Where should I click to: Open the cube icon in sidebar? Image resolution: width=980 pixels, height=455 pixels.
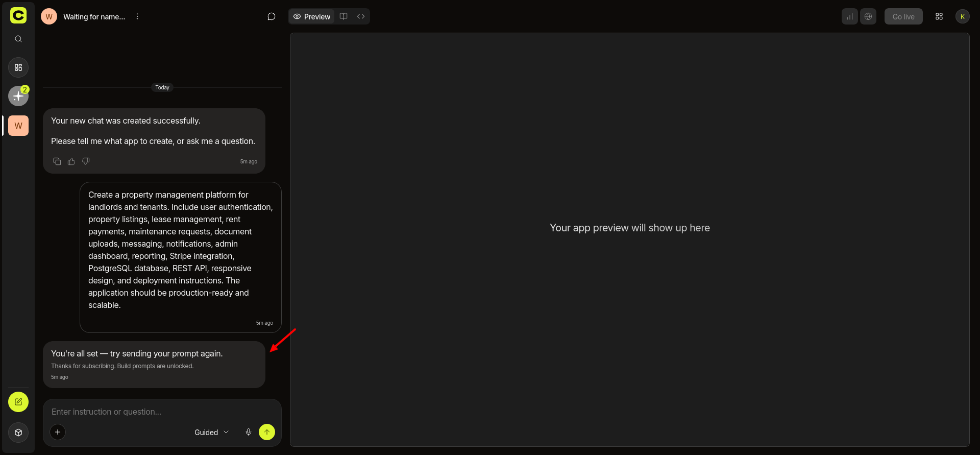coord(18,433)
